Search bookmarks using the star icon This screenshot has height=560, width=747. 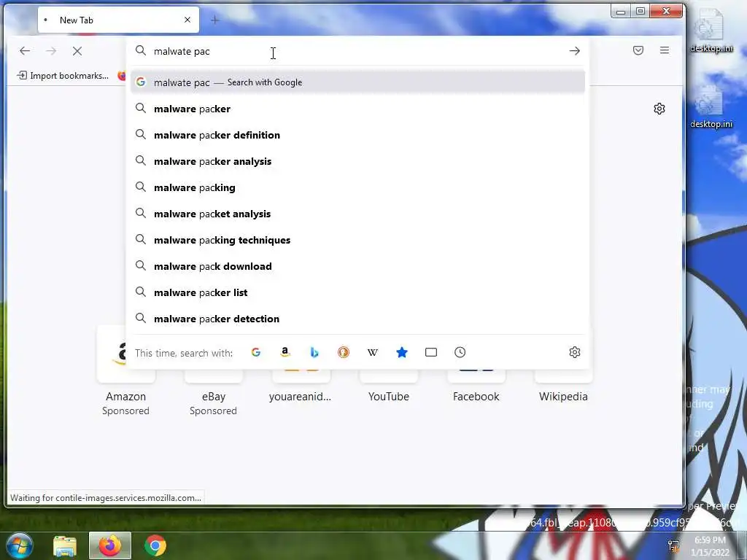(x=402, y=352)
